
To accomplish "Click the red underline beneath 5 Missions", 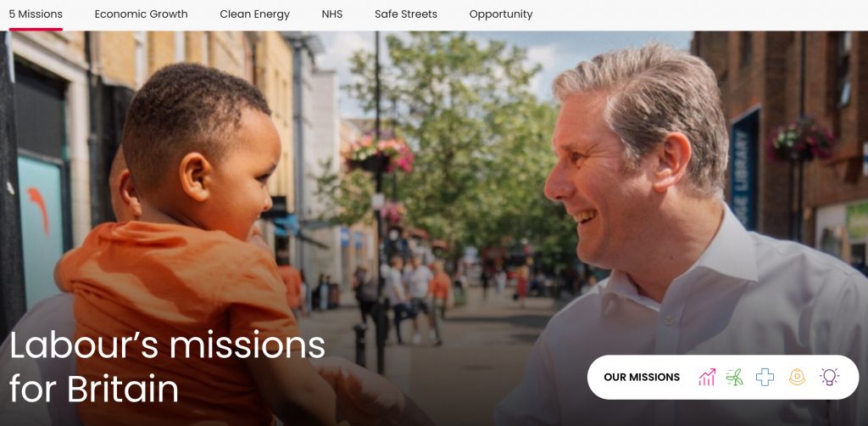I will point(36,30).
